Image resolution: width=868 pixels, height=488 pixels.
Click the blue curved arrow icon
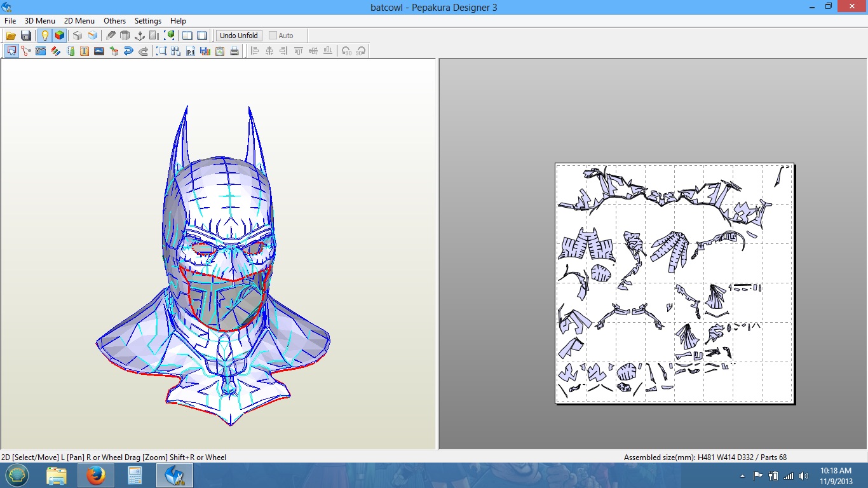click(128, 51)
